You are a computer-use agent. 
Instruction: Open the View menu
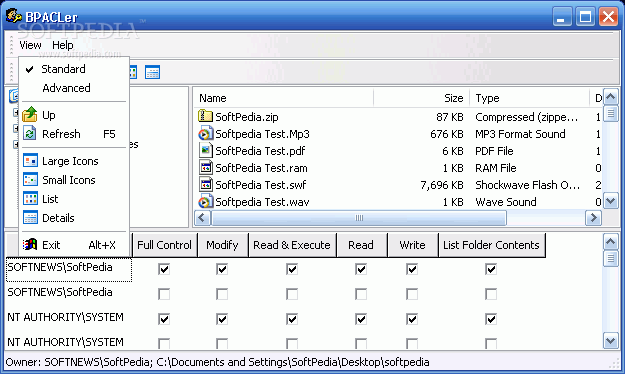tap(30, 45)
